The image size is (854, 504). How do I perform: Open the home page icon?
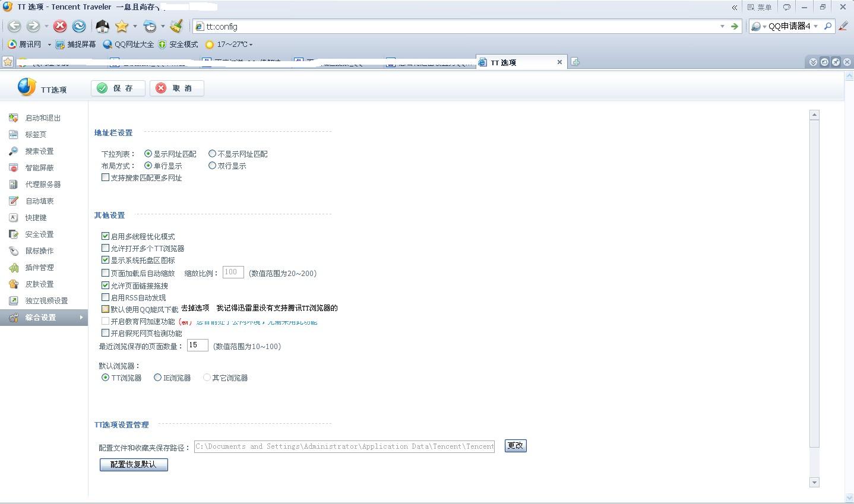point(102,26)
